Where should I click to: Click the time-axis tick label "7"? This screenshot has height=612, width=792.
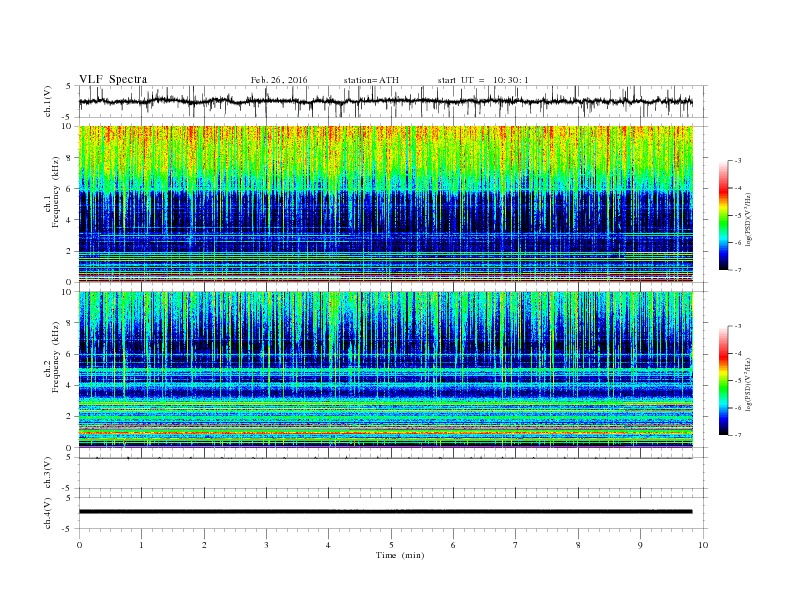[515, 545]
